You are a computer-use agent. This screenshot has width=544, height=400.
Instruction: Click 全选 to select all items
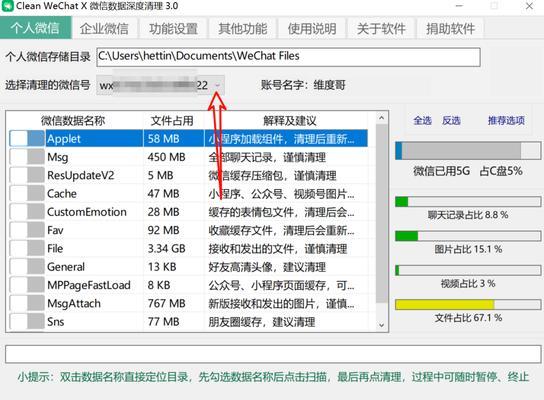pyautogui.click(x=422, y=121)
